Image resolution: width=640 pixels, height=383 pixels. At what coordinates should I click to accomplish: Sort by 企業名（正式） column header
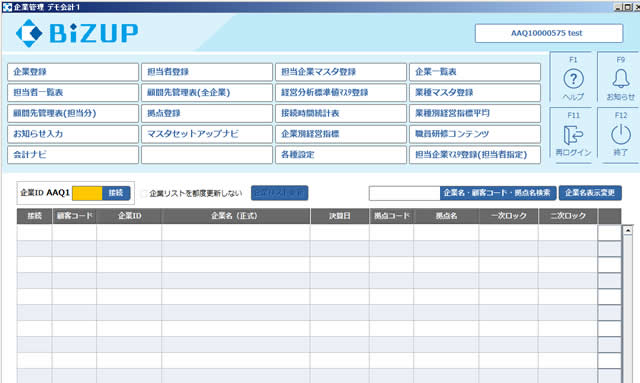point(236,216)
